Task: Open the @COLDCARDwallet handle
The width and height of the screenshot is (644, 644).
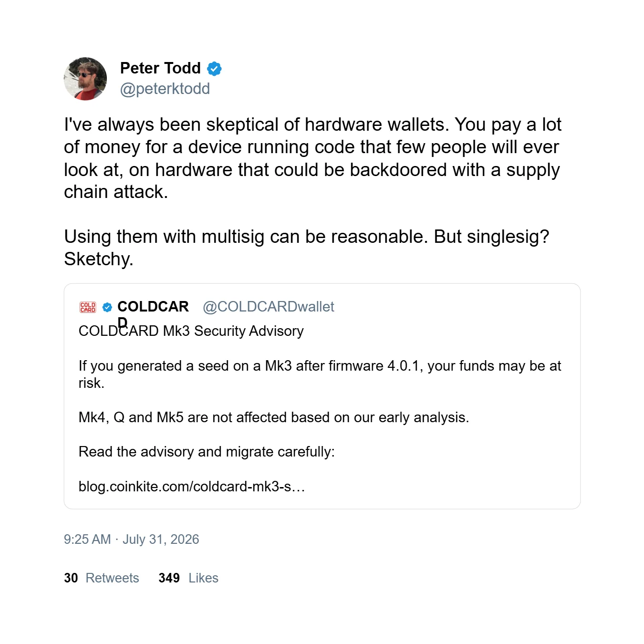Action: pos(269,307)
